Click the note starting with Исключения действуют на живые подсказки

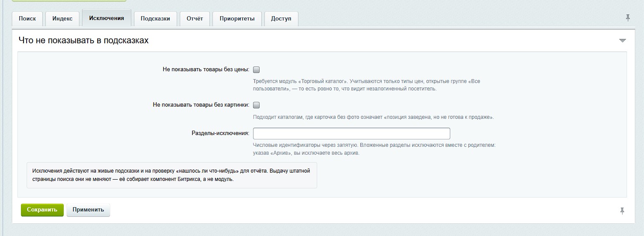pos(172,175)
